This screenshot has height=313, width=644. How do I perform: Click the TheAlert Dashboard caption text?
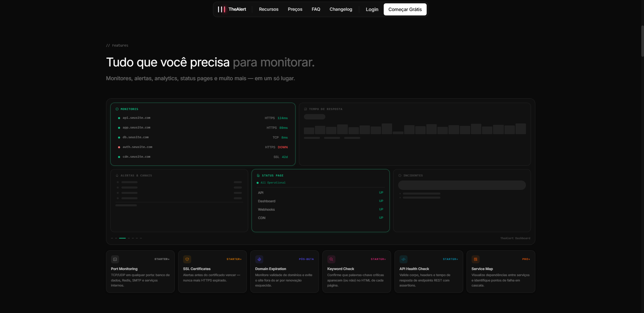(x=515, y=238)
